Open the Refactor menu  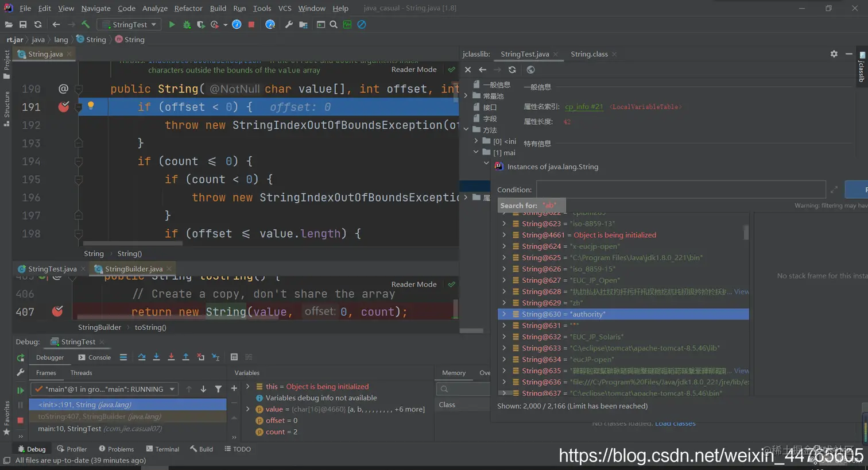point(188,8)
